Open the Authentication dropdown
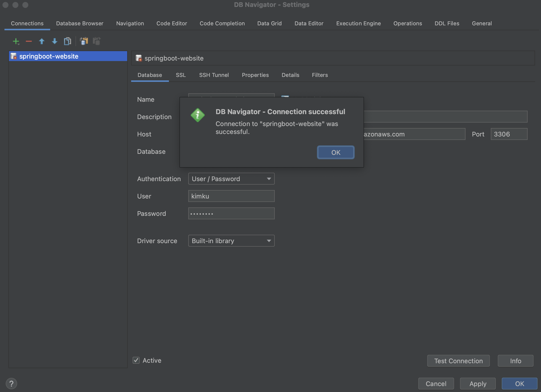Screen dimensions: 541x392 [231, 179]
